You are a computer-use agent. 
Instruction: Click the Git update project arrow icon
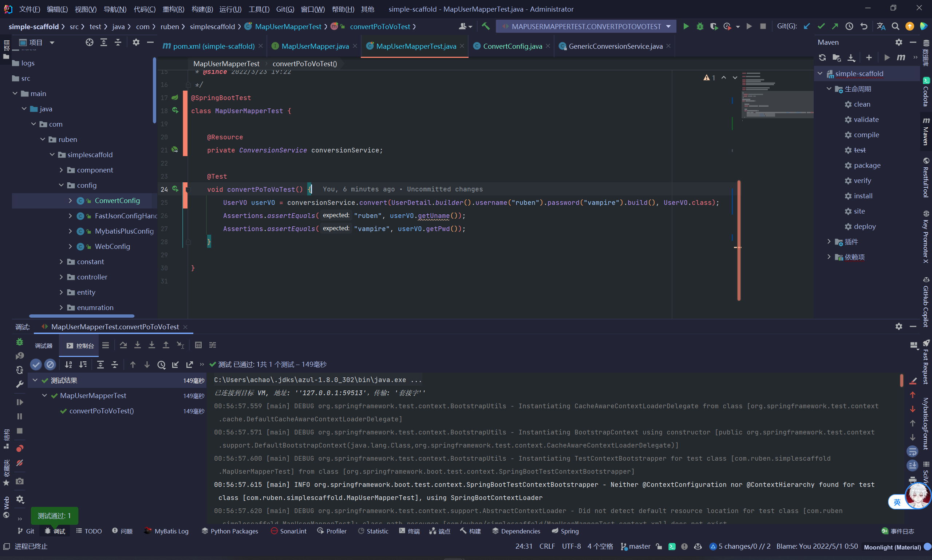click(x=807, y=27)
